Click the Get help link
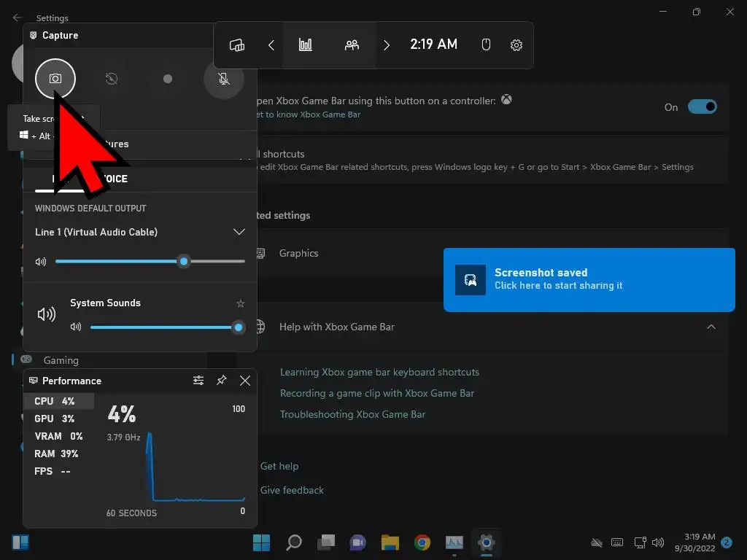Viewport: 747px width, 560px height. point(279,466)
